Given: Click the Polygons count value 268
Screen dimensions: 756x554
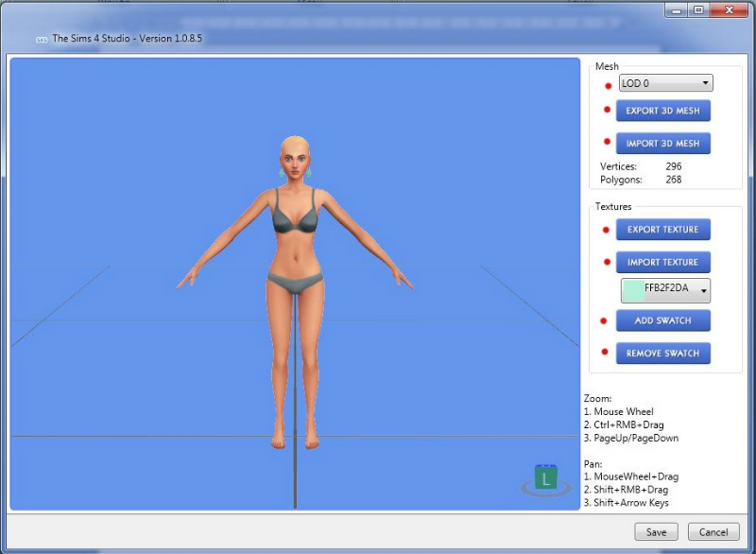Looking at the screenshot, I should (x=674, y=180).
